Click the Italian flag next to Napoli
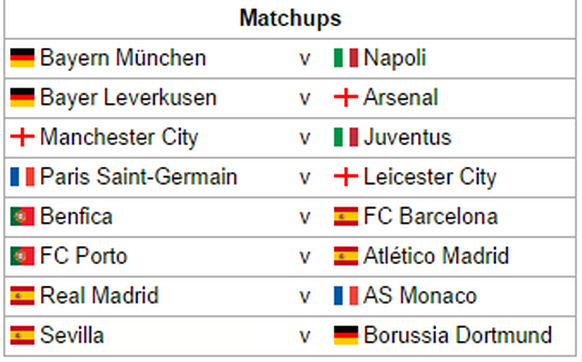 [x=346, y=58]
